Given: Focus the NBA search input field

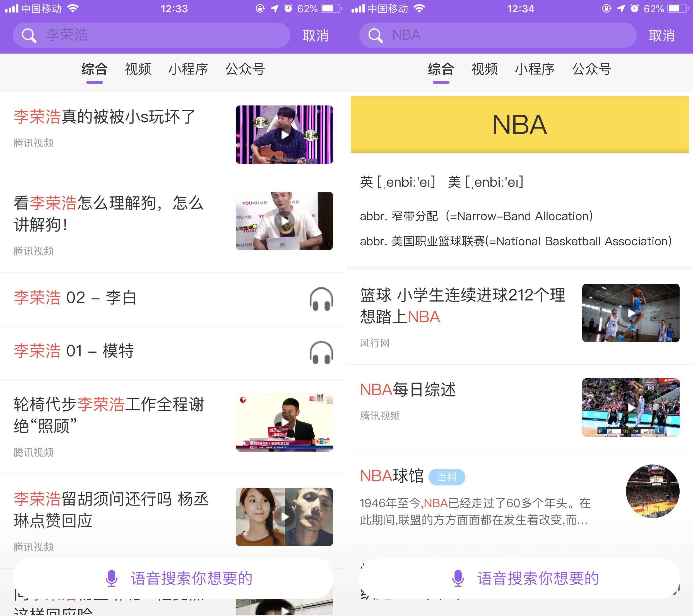Looking at the screenshot, I should click(x=498, y=35).
